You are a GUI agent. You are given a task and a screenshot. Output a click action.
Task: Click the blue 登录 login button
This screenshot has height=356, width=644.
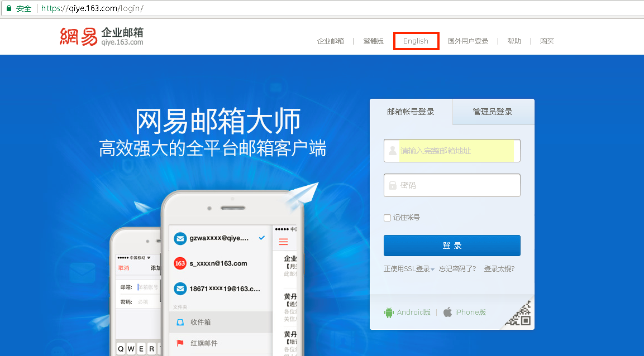(x=451, y=245)
